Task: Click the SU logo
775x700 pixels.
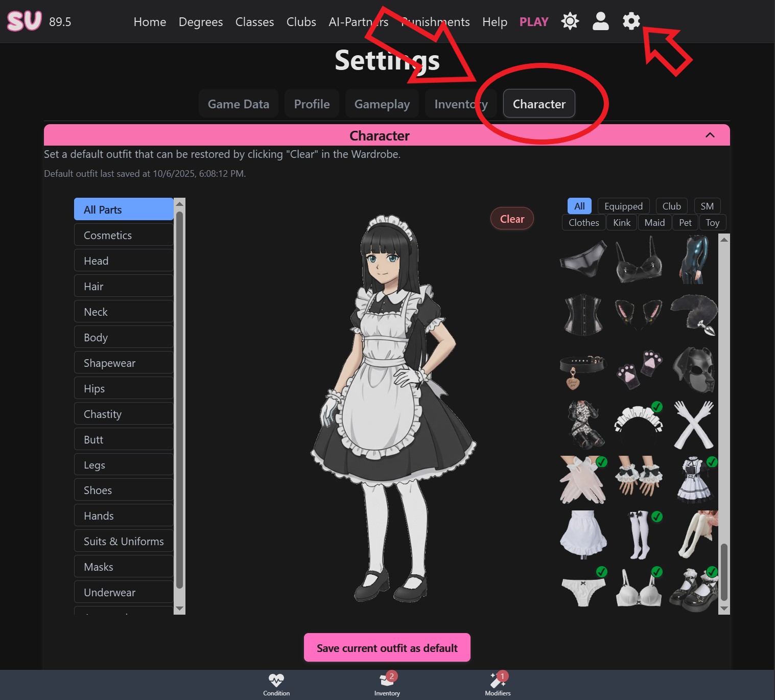Action: pyautogui.click(x=24, y=21)
